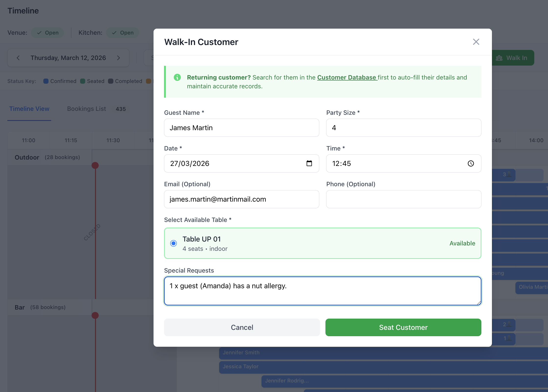Switch to the Bookings List tab
Viewport: 548px width, 392px height.
click(86, 109)
